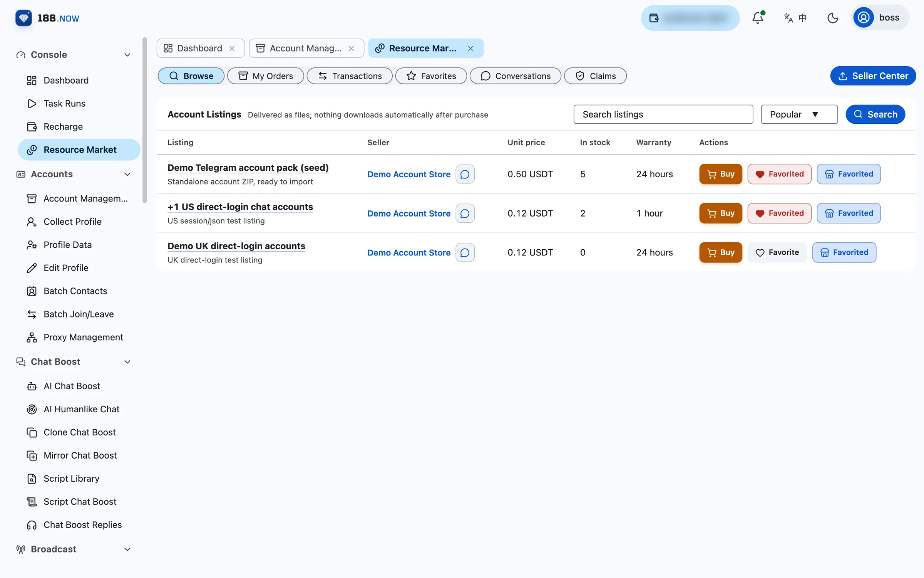
Task: Click the Search listings input field
Action: 663,114
